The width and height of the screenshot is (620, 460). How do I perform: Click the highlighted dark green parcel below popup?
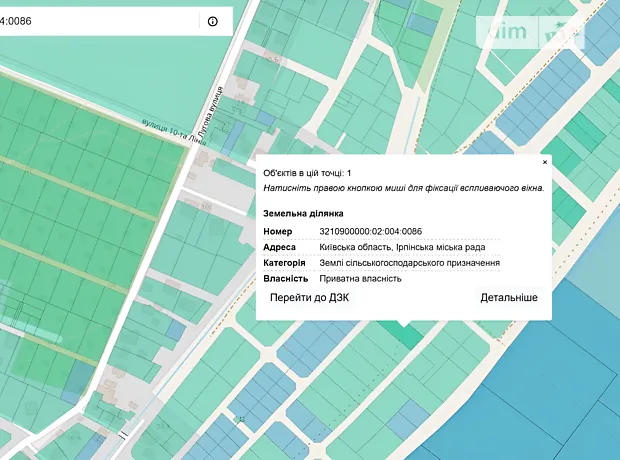[x=407, y=334]
